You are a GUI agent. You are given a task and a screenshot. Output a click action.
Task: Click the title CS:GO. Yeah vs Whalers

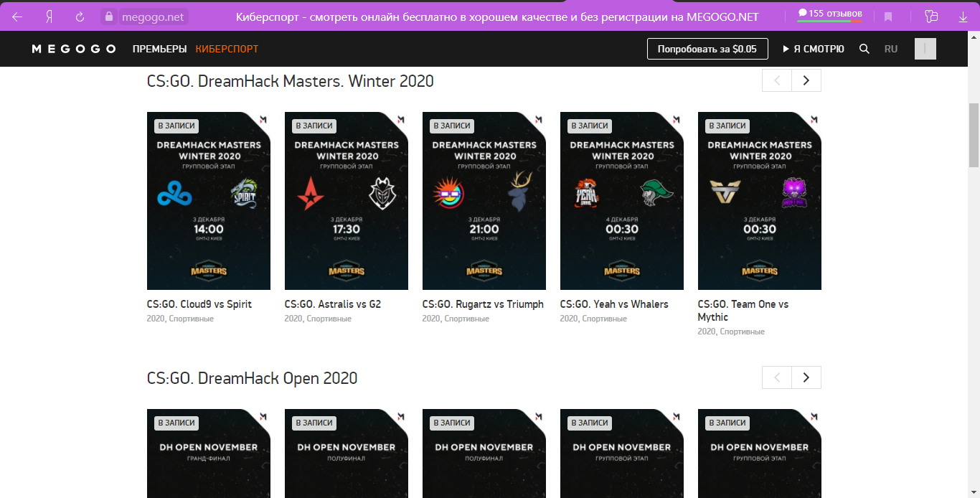[614, 304]
